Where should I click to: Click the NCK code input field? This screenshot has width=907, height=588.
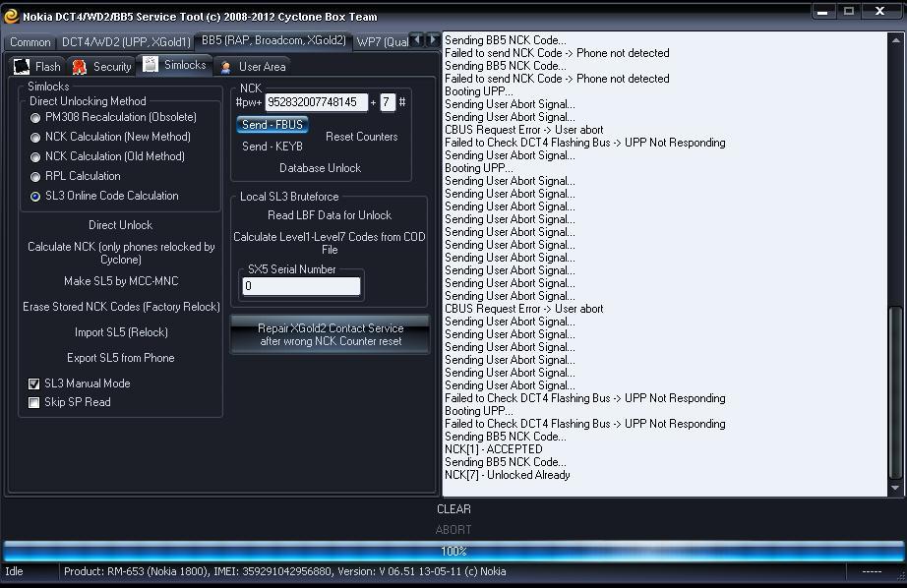pos(317,102)
